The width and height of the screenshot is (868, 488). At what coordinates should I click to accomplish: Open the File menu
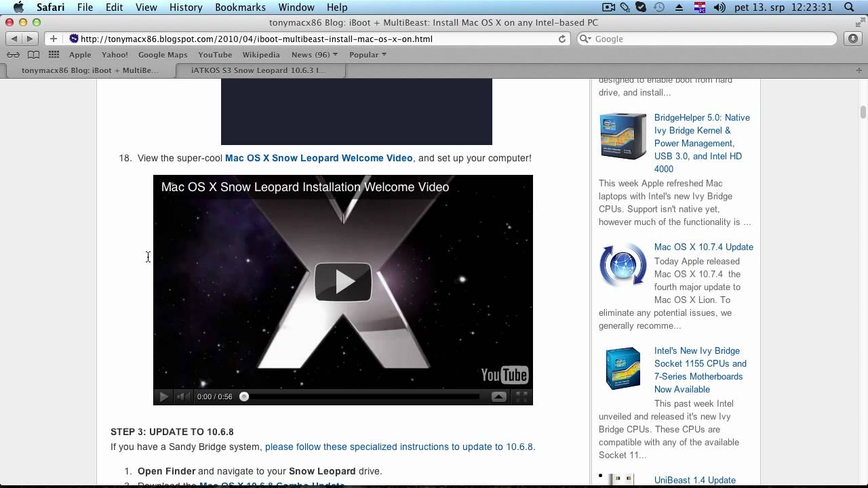(x=85, y=7)
